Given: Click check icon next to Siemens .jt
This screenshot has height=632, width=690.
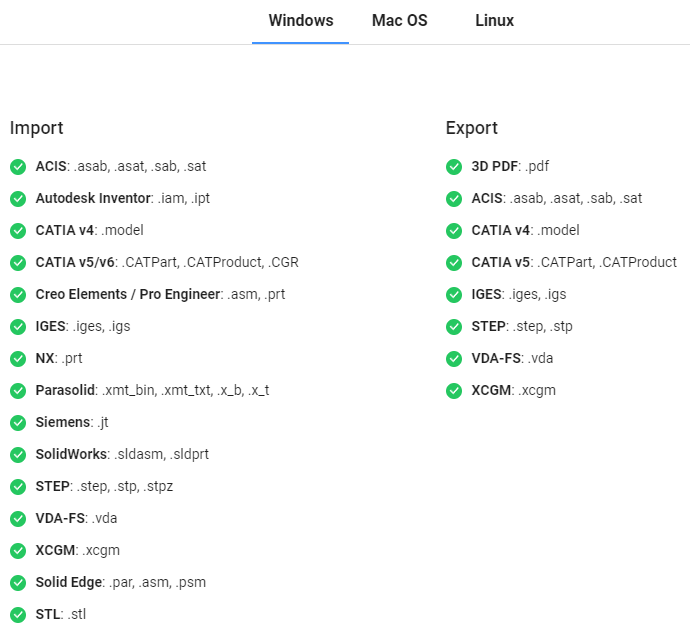Looking at the screenshot, I should tap(18, 423).
